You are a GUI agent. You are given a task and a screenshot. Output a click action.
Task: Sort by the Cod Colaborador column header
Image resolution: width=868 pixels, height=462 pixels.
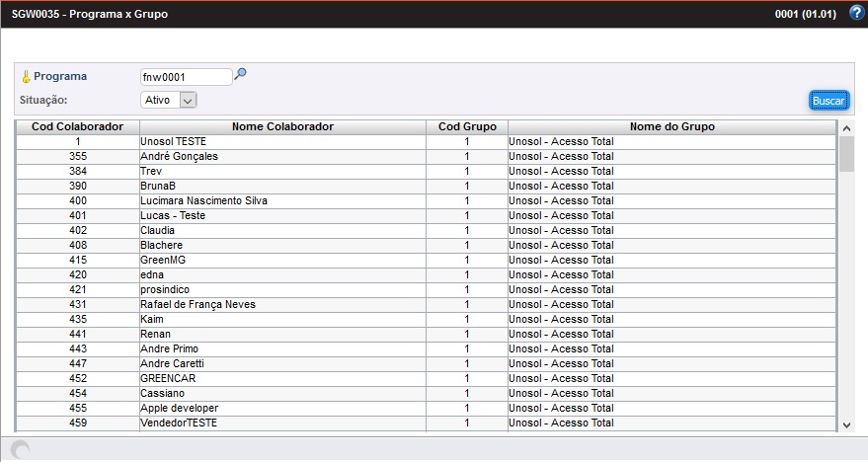point(77,126)
